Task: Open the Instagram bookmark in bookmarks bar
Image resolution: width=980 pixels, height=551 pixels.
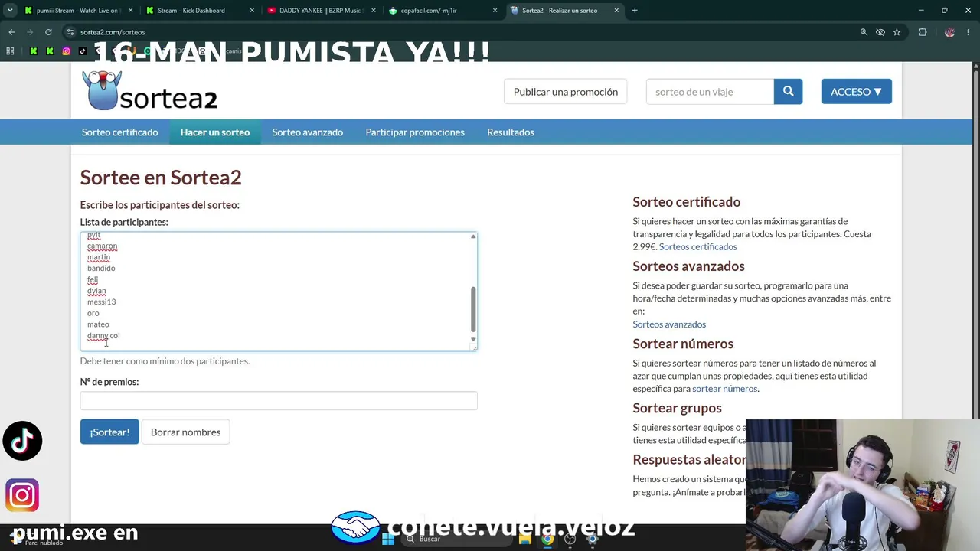Action: [67, 51]
